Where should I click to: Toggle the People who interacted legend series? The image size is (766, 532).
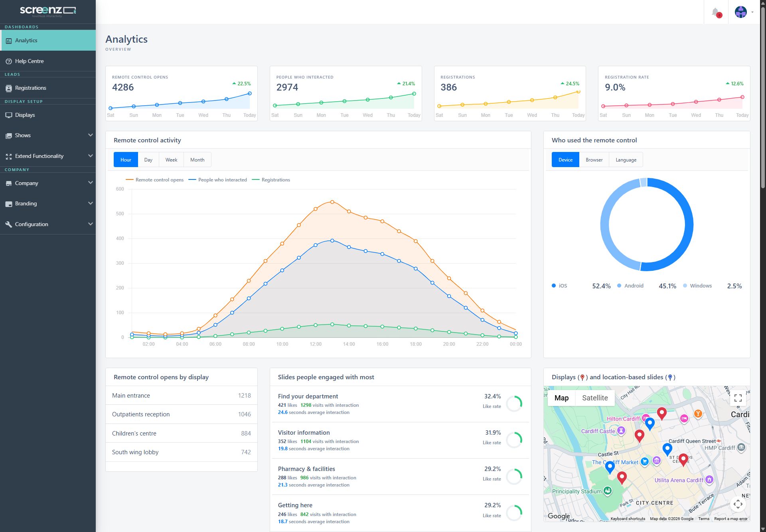coord(218,180)
